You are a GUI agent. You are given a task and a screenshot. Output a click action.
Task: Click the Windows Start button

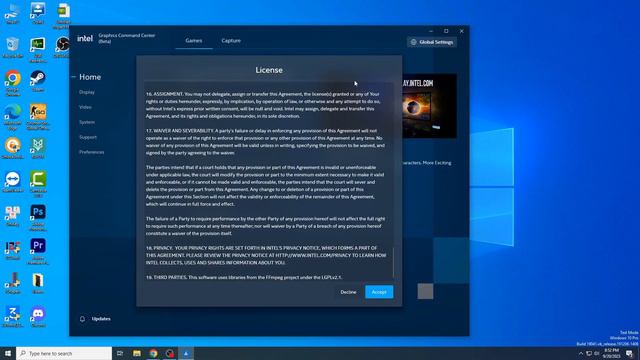point(8,353)
